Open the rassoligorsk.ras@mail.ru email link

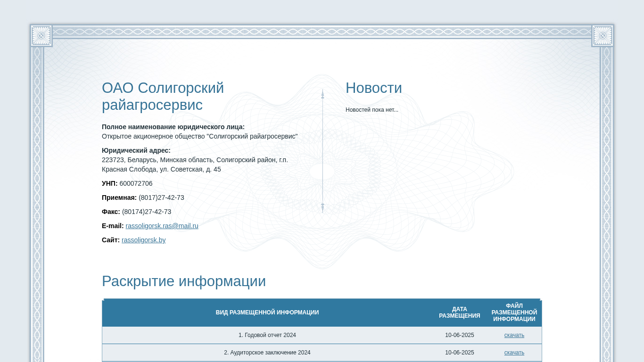[x=162, y=226]
